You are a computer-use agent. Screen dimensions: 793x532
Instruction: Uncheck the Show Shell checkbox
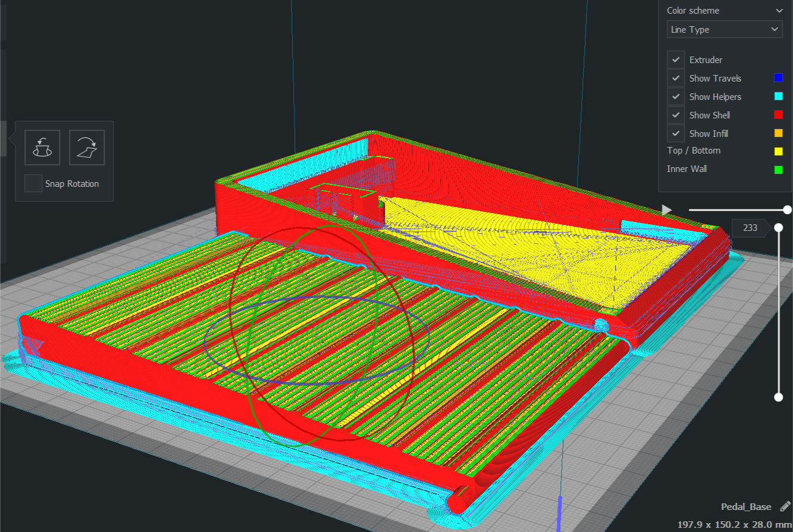tap(676, 115)
